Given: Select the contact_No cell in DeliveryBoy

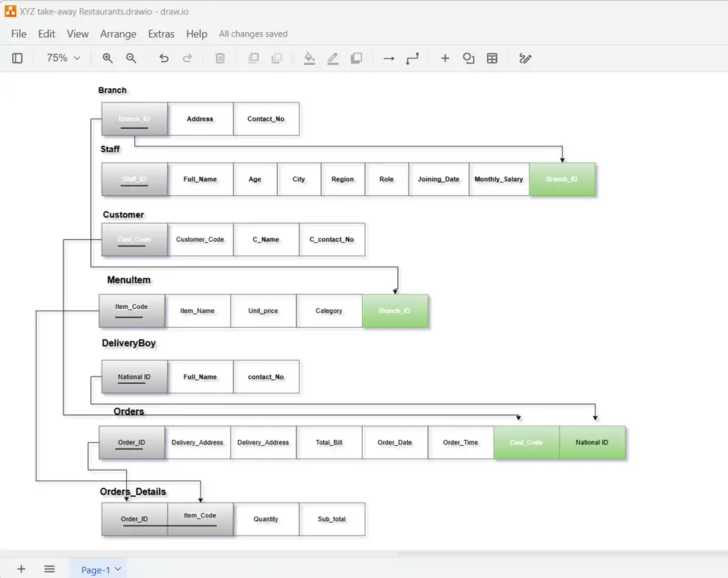Looking at the screenshot, I should [x=266, y=377].
